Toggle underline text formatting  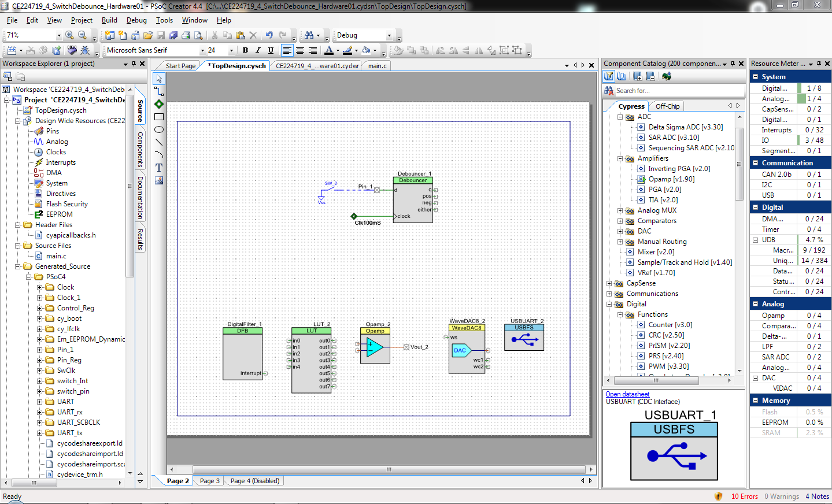[271, 50]
